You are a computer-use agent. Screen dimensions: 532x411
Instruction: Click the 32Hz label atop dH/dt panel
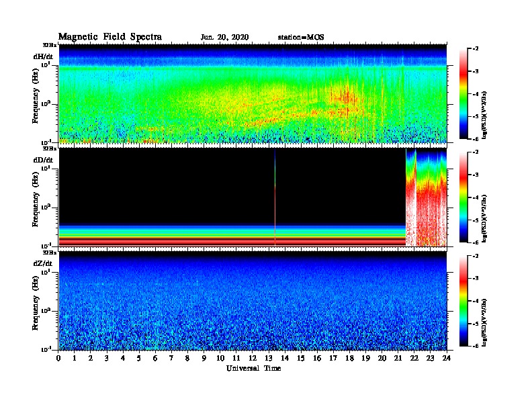click(x=49, y=45)
